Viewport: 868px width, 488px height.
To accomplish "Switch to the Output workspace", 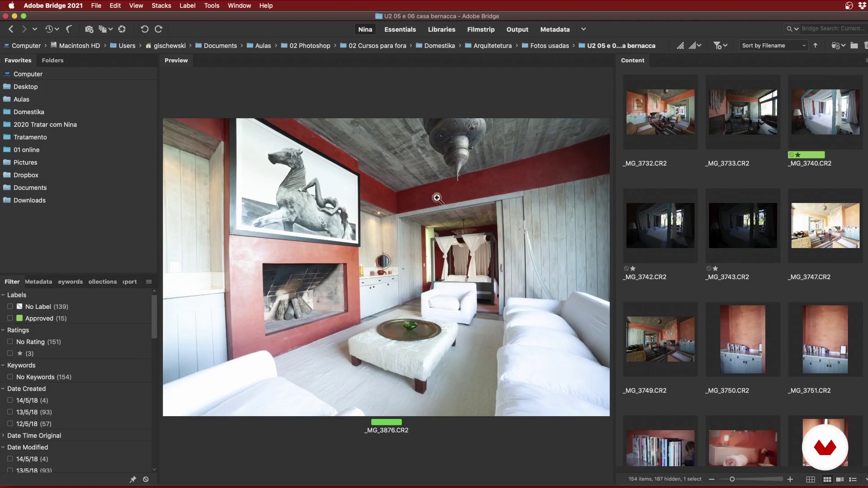I will [x=517, y=29].
